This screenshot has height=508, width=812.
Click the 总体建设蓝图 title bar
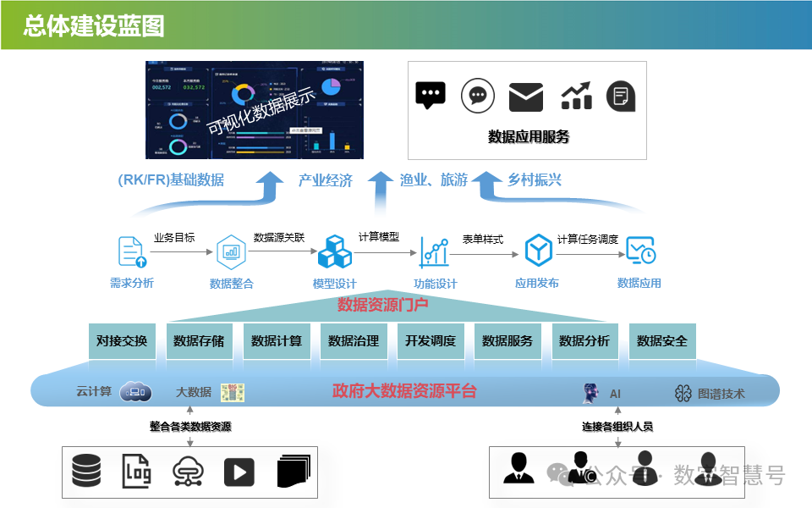pos(93,26)
